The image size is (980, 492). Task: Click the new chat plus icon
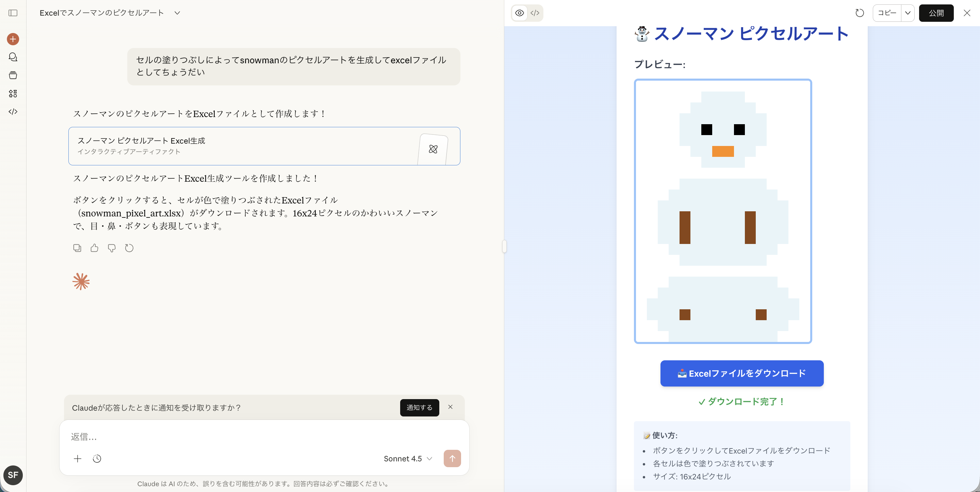(x=13, y=39)
